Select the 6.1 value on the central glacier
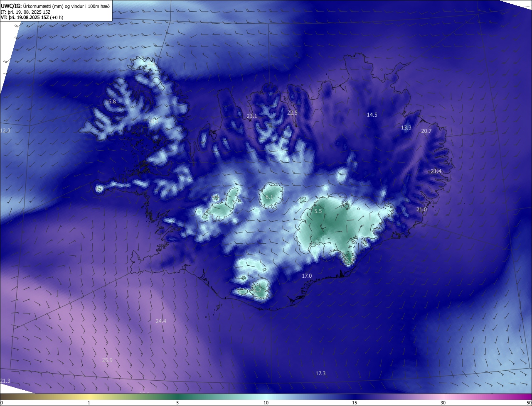 click(x=269, y=197)
